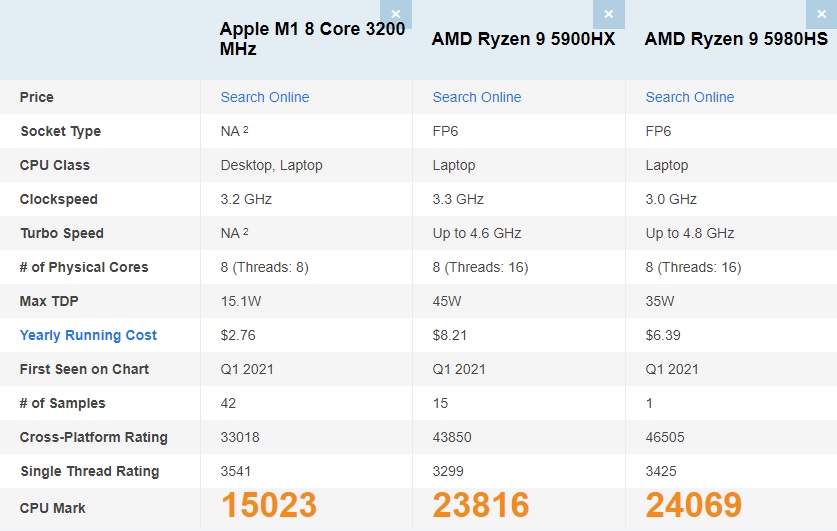This screenshot has width=837, height=531.
Task: Select the AMD Ryzen 9 5900HX heading
Action: pos(523,39)
